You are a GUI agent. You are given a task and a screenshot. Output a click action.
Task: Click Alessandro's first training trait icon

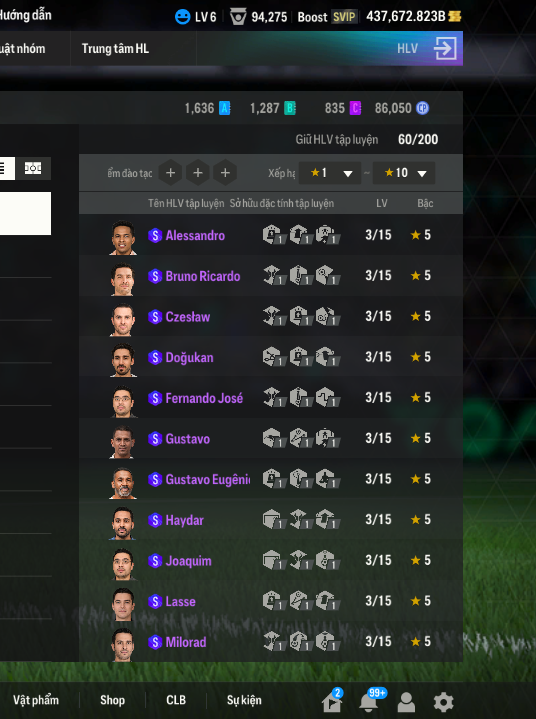(274, 235)
